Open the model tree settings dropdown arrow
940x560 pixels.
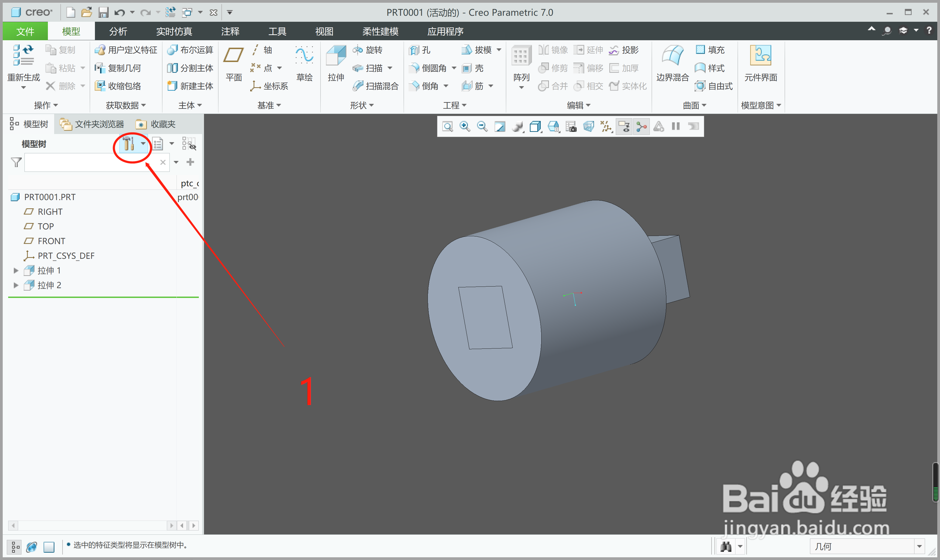pyautogui.click(x=143, y=143)
